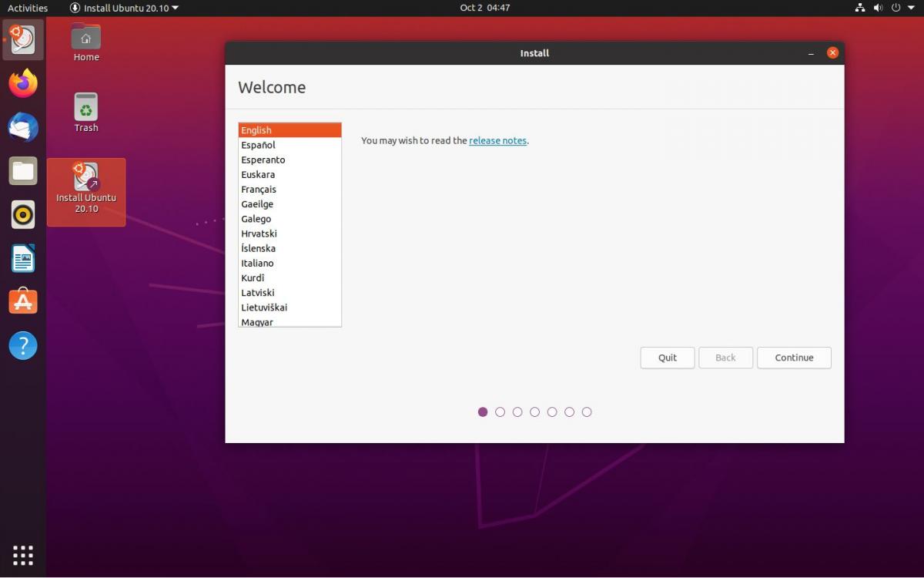Click Activities in the top bar
924x578 pixels.
point(28,8)
